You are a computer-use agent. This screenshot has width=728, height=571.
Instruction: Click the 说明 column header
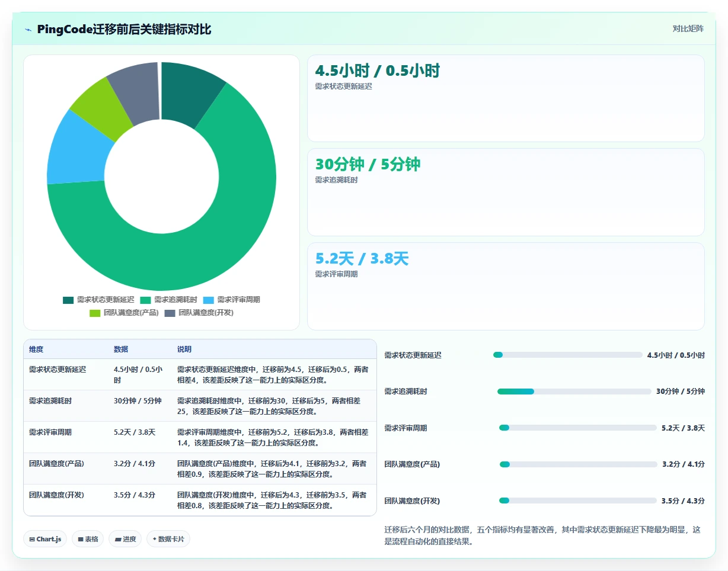pos(184,349)
